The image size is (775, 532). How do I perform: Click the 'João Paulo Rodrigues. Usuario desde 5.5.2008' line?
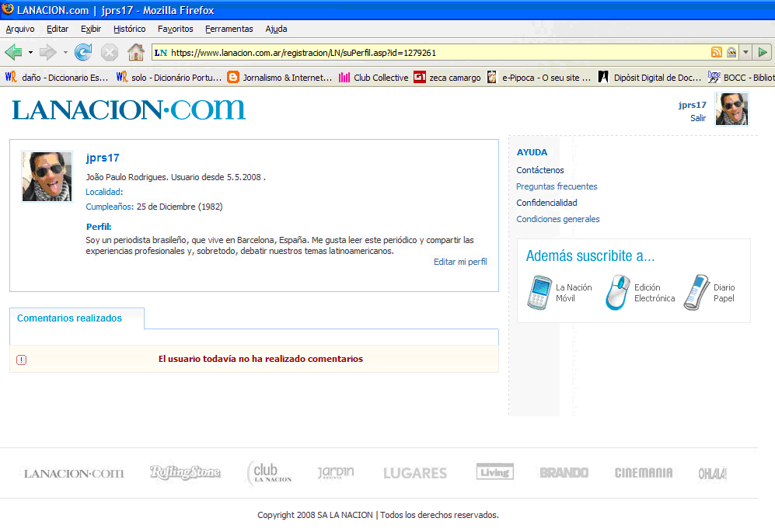click(x=176, y=177)
